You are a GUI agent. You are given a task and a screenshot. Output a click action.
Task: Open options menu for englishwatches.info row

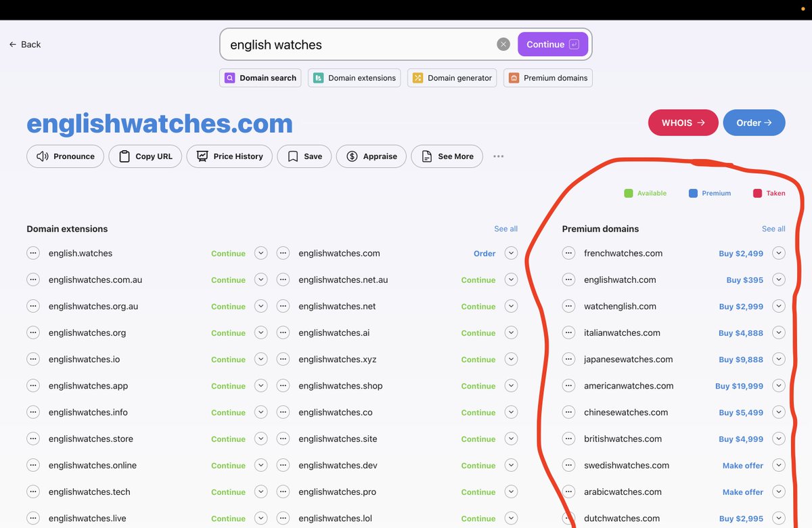pyautogui.click(x=33, y=412)
